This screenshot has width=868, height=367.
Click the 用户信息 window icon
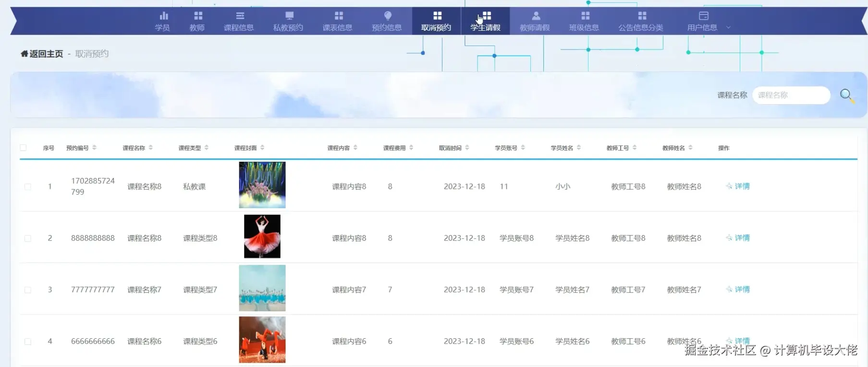pyautogui.click(x=703, y=16)
